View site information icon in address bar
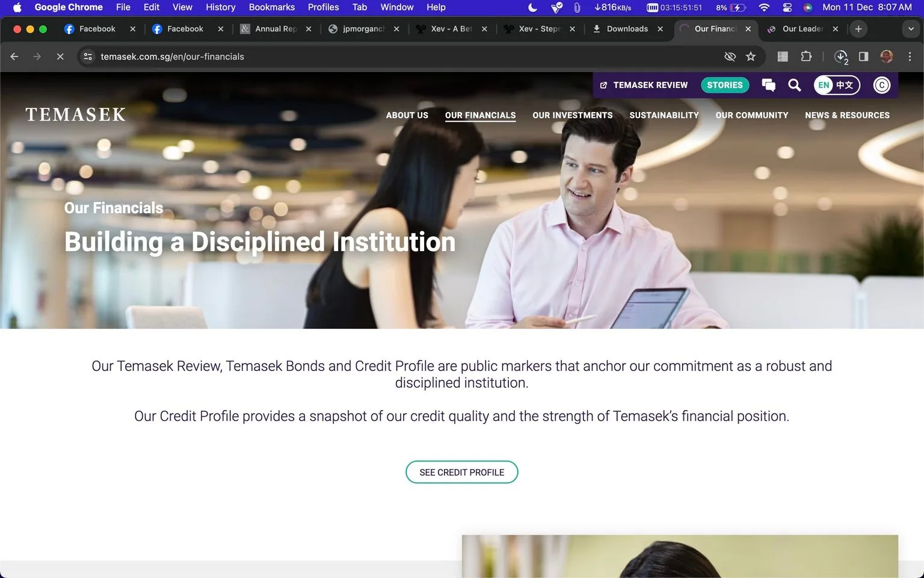924x578 pixels. click(88, 57)
